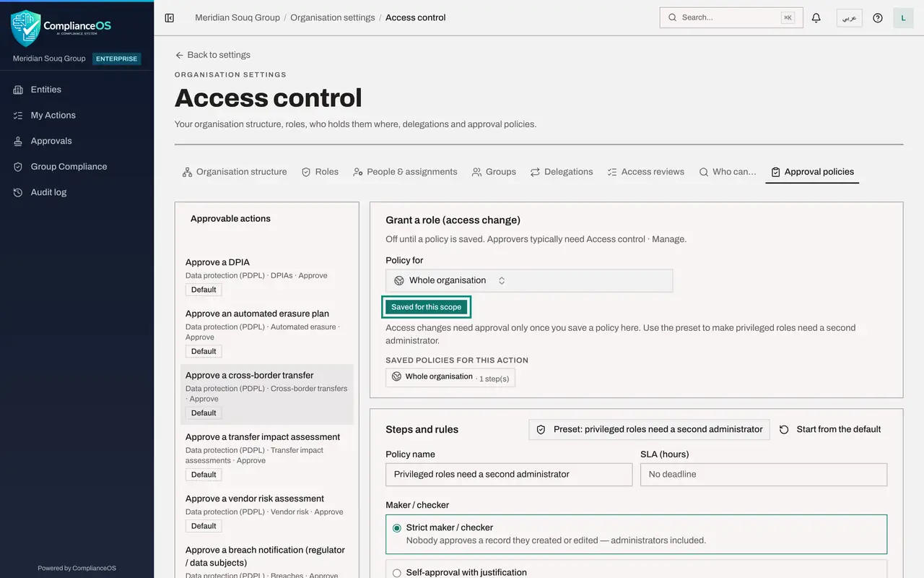
Task: Switch to People & assignments tab
Action: 404,172
